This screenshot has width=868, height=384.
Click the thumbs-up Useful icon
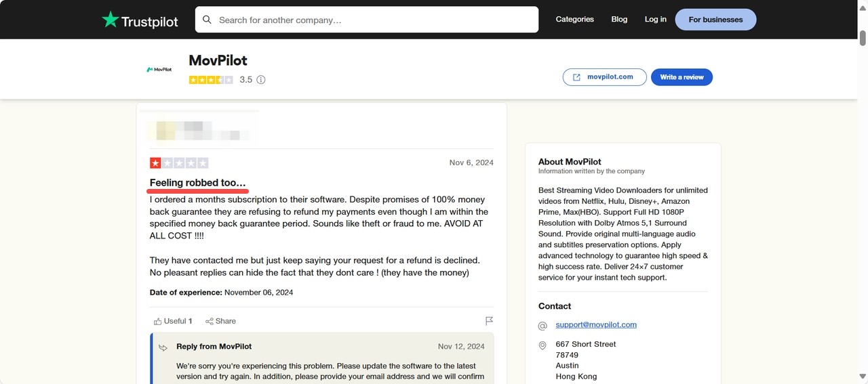pyautogui.click(x=158, y=321)
